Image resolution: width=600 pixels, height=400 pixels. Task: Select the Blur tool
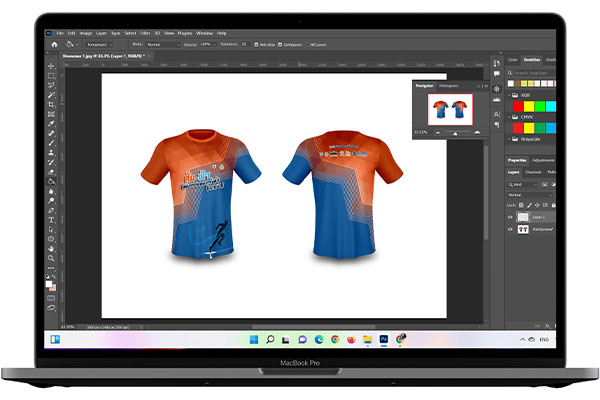pyautogui.click(x=51, y=191)
